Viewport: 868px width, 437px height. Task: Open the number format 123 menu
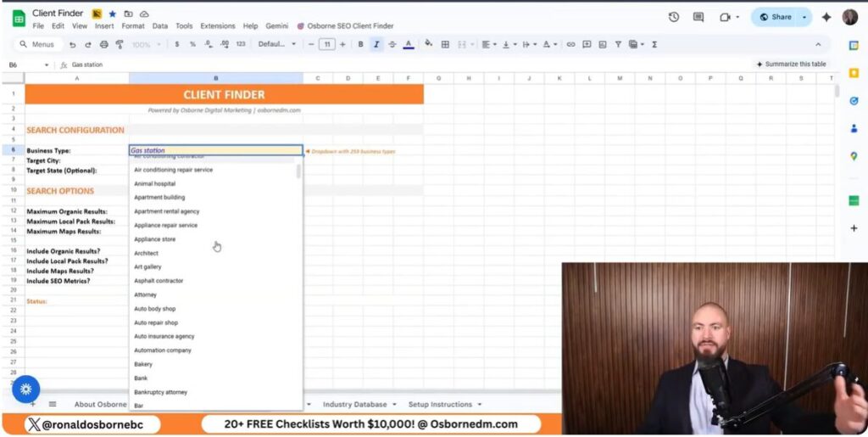tap(241, 44)
